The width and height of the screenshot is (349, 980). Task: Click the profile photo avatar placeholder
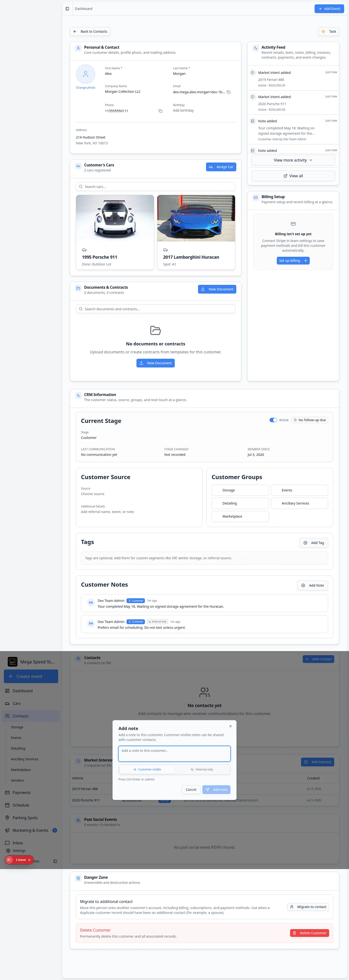85,74
